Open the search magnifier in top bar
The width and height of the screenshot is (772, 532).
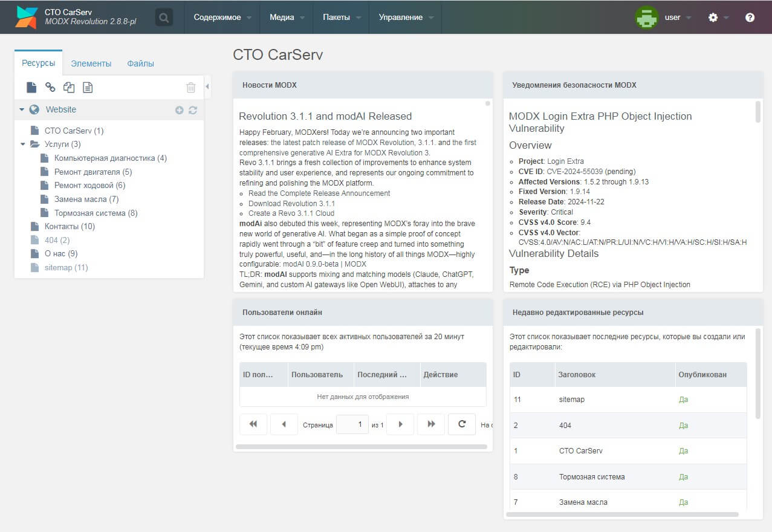tap(164, 18)
